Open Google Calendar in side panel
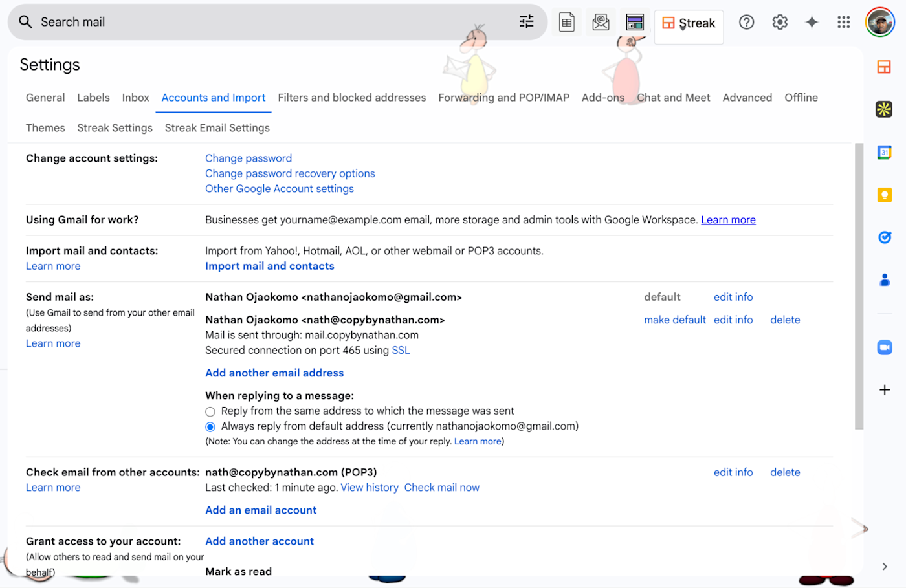 click(884, 153)
